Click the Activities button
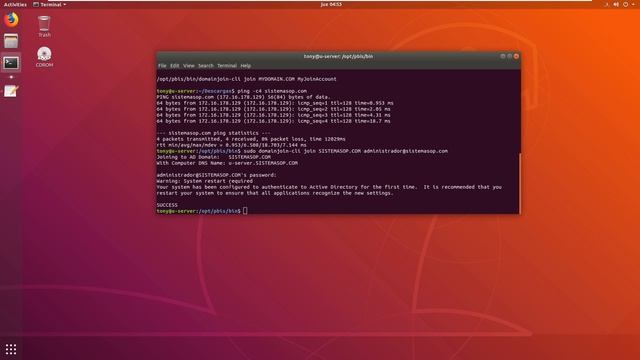This screenshot has height=360, width=640. click(15, 4)
